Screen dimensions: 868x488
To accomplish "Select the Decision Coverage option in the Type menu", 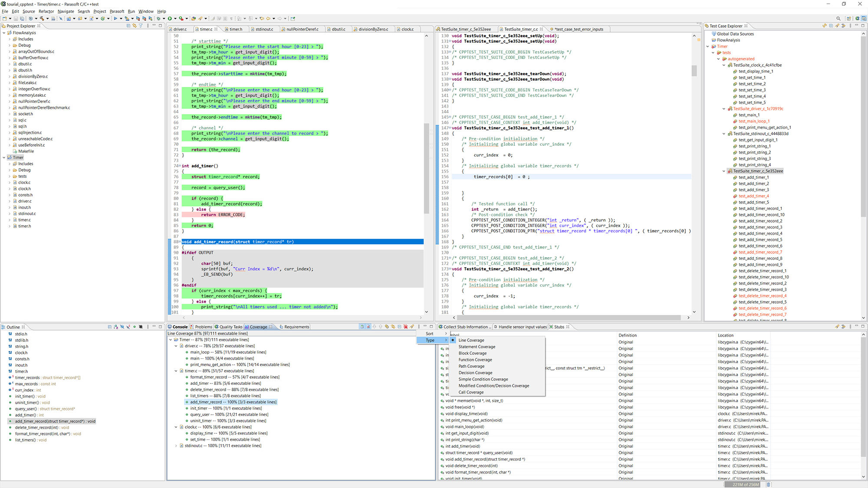I will click(475, 373).
